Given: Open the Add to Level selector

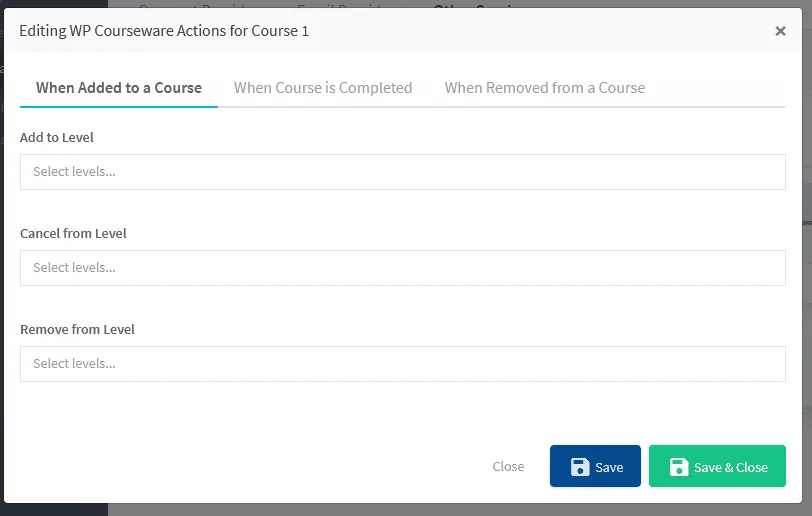Looking at the screenshot, I should pos(402,172).
